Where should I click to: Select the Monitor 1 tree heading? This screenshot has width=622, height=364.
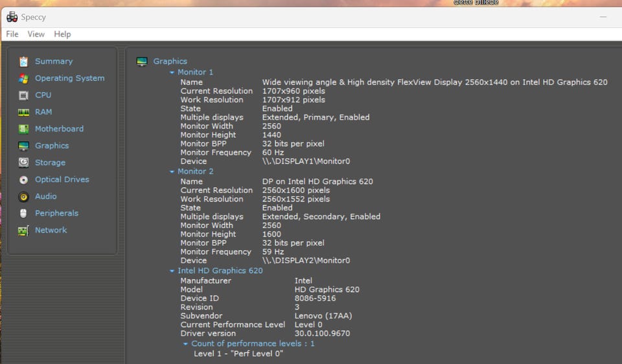[195, 72]
